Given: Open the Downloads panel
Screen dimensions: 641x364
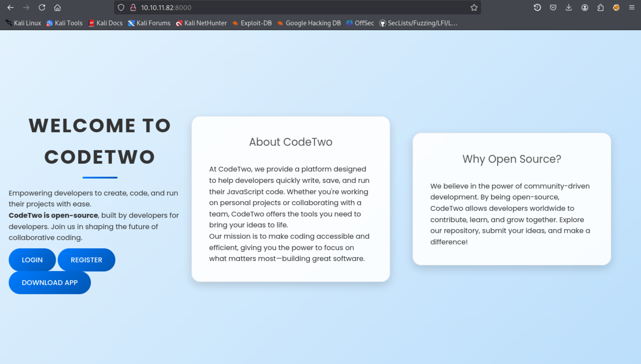Looking at the screenshot, I should pos(569,7).
